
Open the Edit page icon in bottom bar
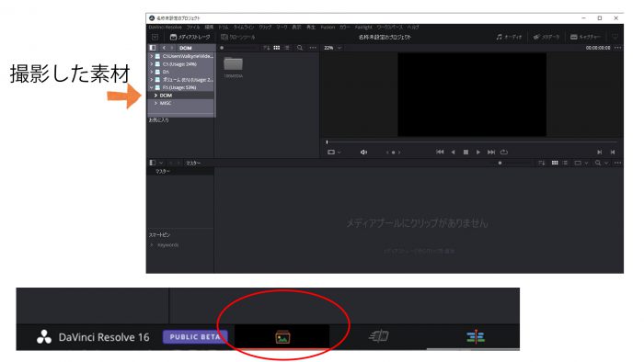pyautogui.click(x=476, y=336)
